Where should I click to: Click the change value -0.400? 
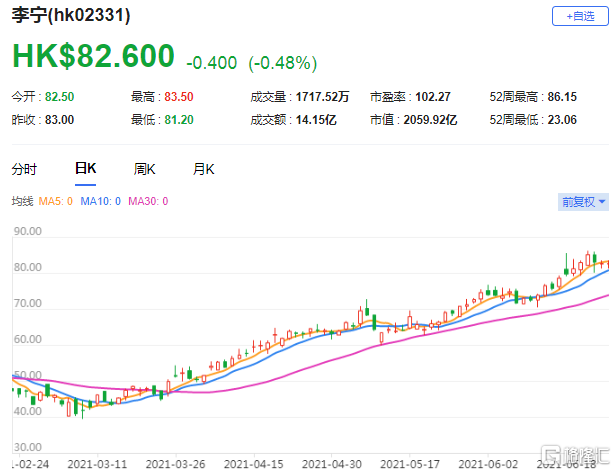[x=211, y=63]
